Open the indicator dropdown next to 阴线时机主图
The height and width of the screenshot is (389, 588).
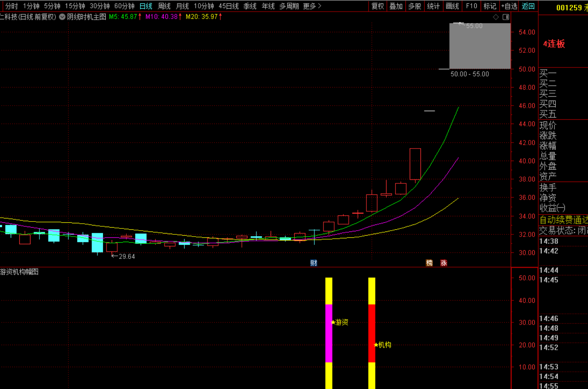point(62,17)
